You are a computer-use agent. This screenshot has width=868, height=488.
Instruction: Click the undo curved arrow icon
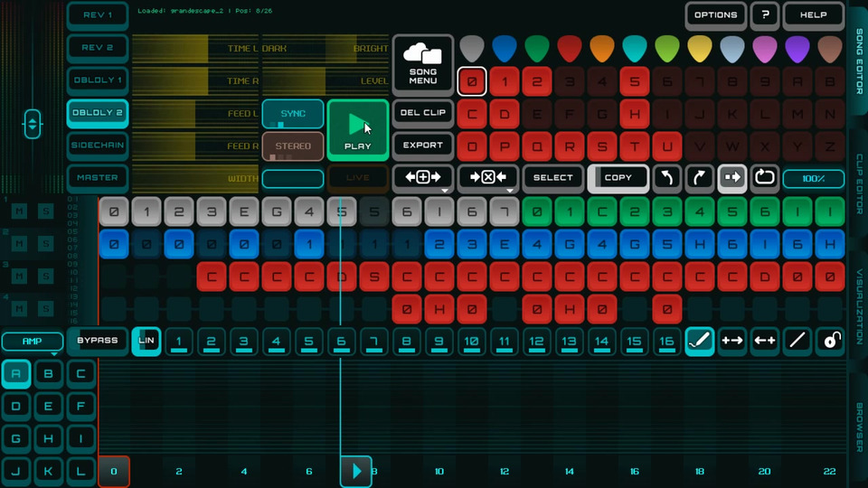(667, 178)
